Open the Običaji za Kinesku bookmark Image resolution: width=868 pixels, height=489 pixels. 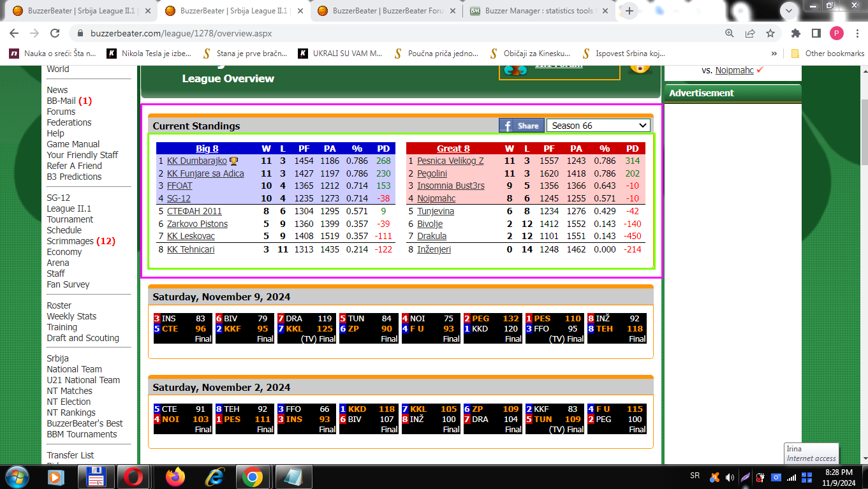point(531,54)
